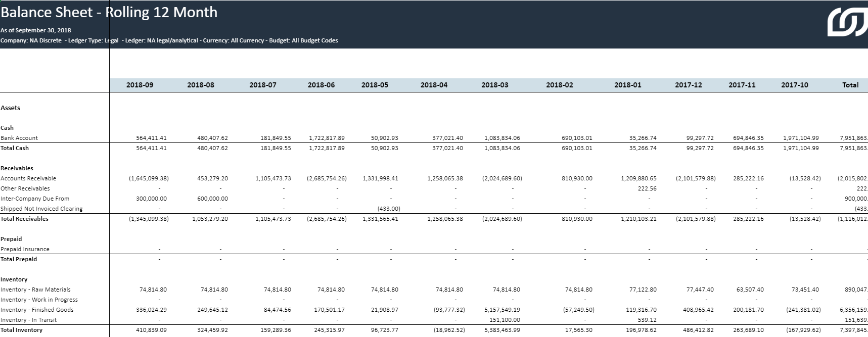868x337 pixels.
Task: Click Finished Goods value 336,024.29
Action: coord(152,310)
